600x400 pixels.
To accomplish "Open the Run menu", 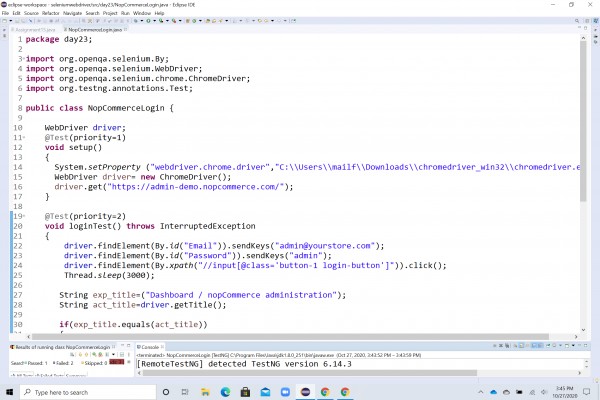I will click(x=125, y=13).
